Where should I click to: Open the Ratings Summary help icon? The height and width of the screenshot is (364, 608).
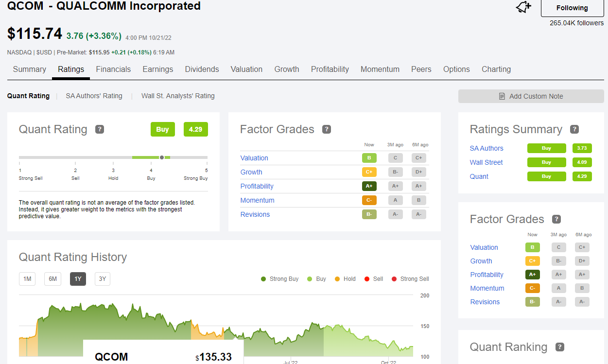click(x=574, y=129)
